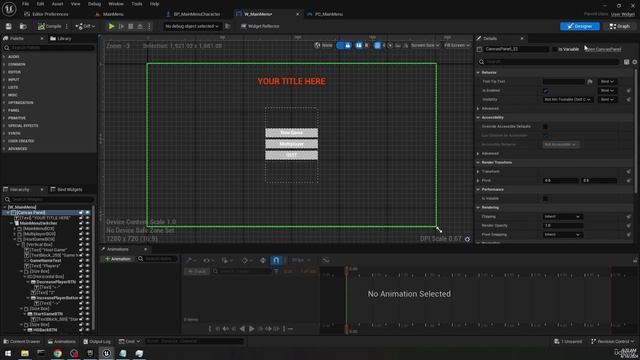Open the Output Log
Viewport: 640px width, 360px height.
(97, 341)
